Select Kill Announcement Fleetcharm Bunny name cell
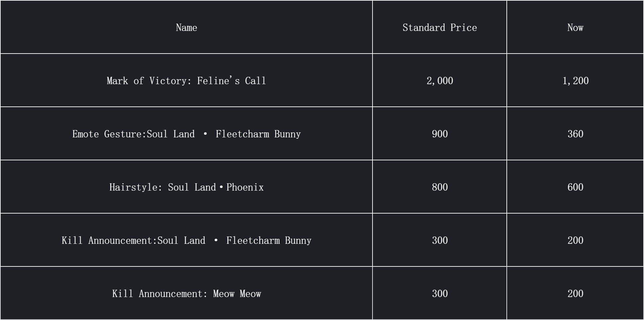 (x=186, y=240)
